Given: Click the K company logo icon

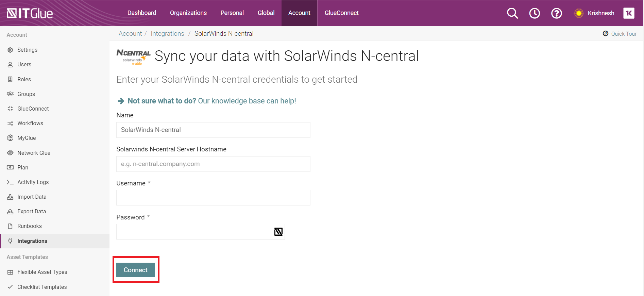Looking at the screenshot, I should tap(629, 13).
